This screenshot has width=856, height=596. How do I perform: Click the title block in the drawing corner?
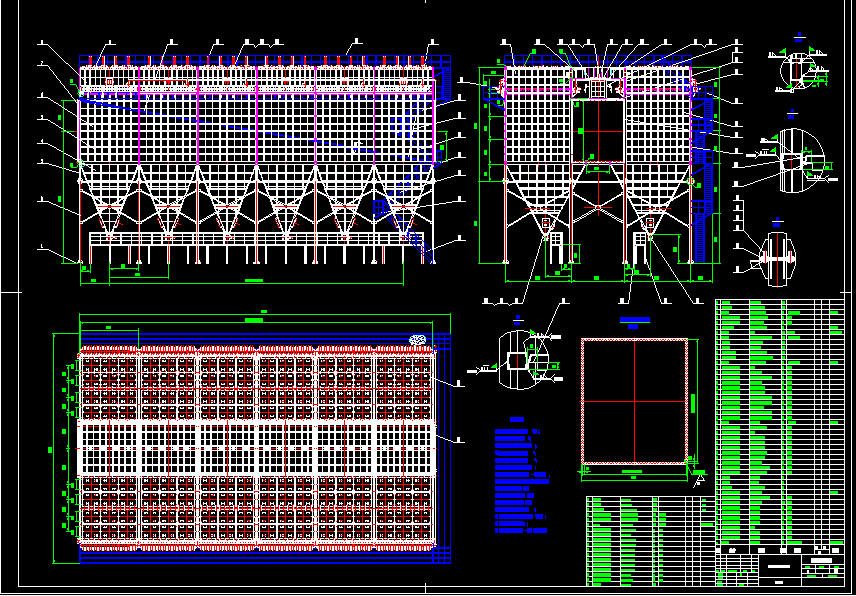point(780,570)
